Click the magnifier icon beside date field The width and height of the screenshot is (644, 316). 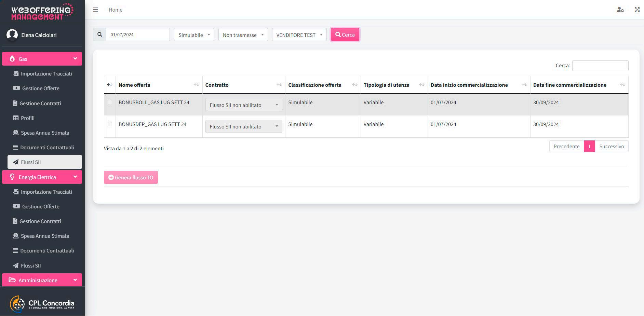pos(99,35)
